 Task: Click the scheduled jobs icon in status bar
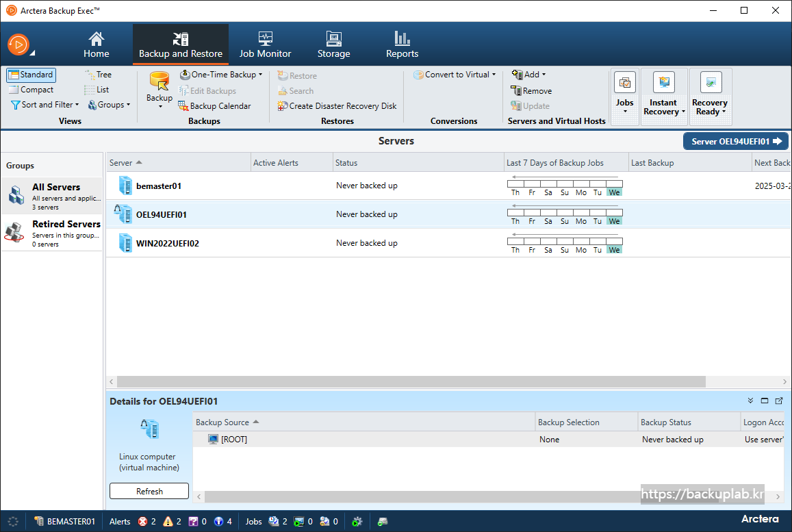(x=274, y=522)
